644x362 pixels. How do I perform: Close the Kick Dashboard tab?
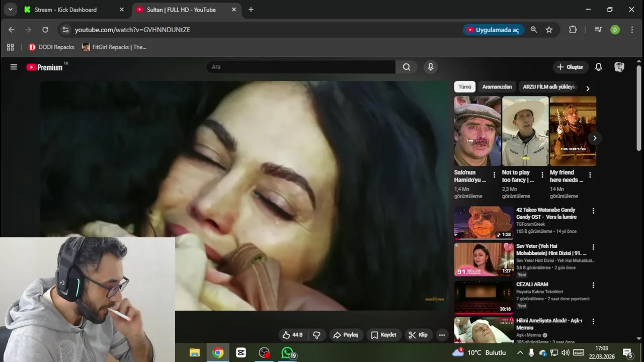click(121, 10)
